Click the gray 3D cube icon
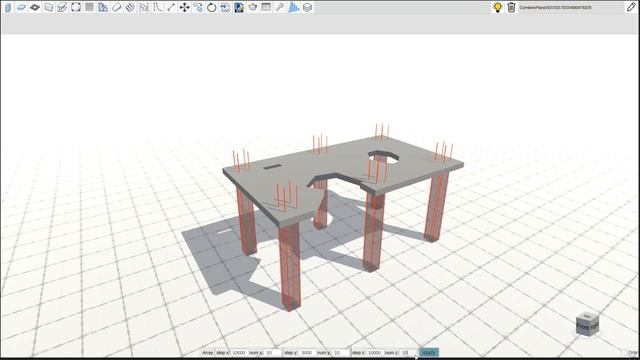The width and height of the screenshot is (640, 360). pyautogui.click(x=307, y=7)
